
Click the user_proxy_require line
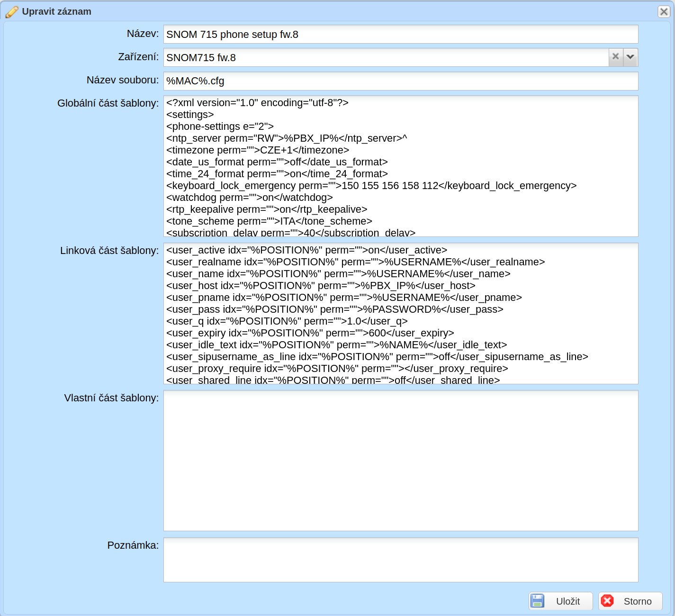point(337,369)
